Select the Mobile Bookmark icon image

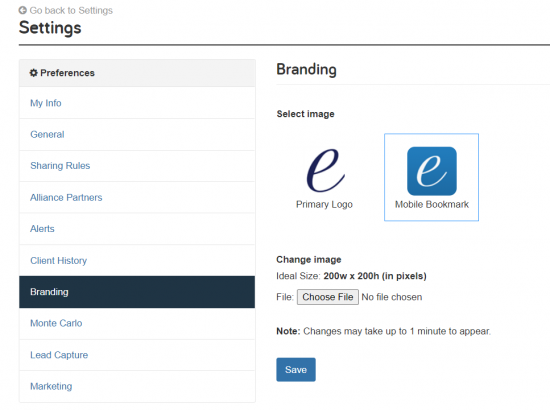[432, 171]
